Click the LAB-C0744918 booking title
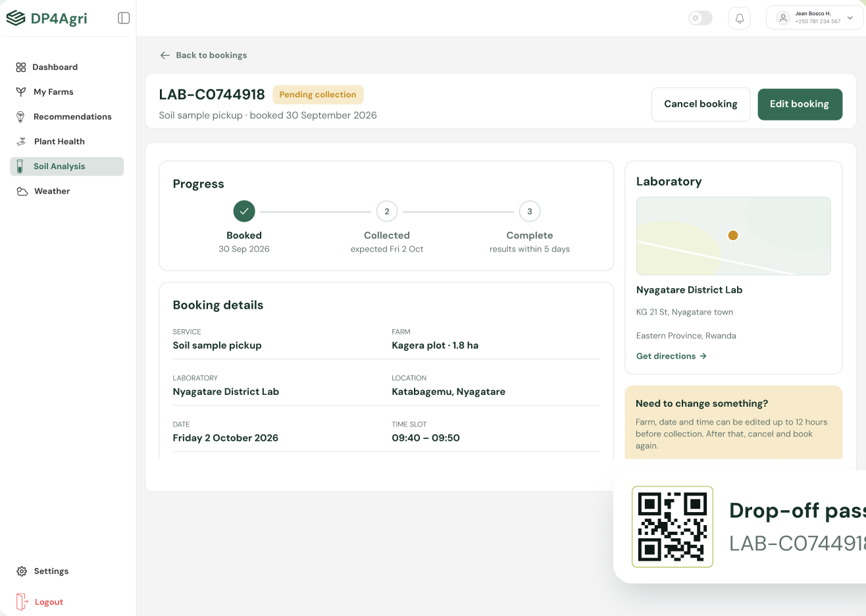The width and height of the screenshot is (866, 616). 212,95
